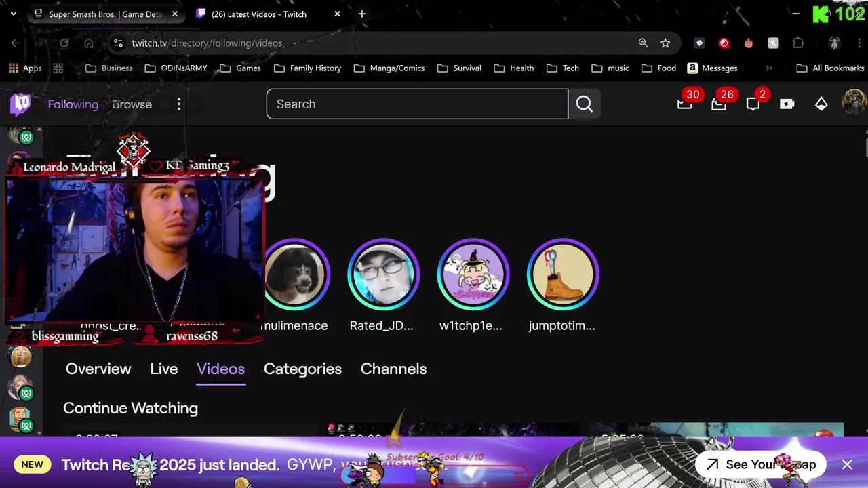Open jumptotim channel avatar
Screen dimensions: 868x488
pyautogui.click(x=562, y=274)
